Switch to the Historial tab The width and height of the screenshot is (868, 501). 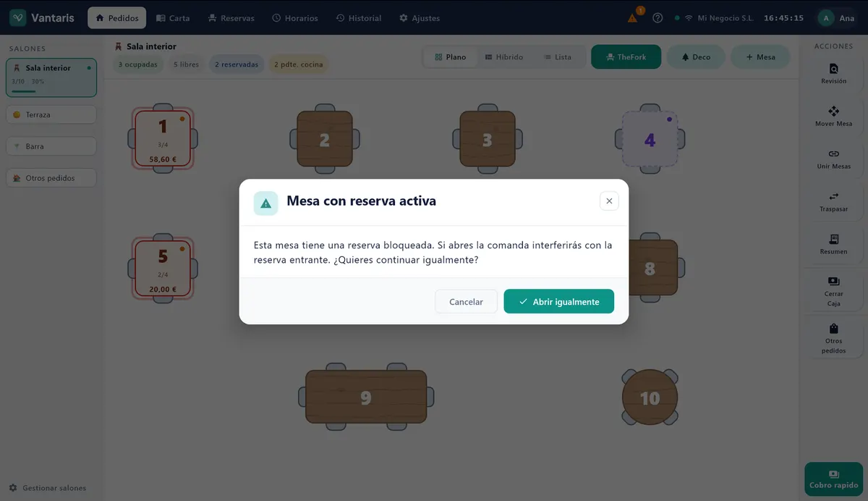[x=359, y=18]
